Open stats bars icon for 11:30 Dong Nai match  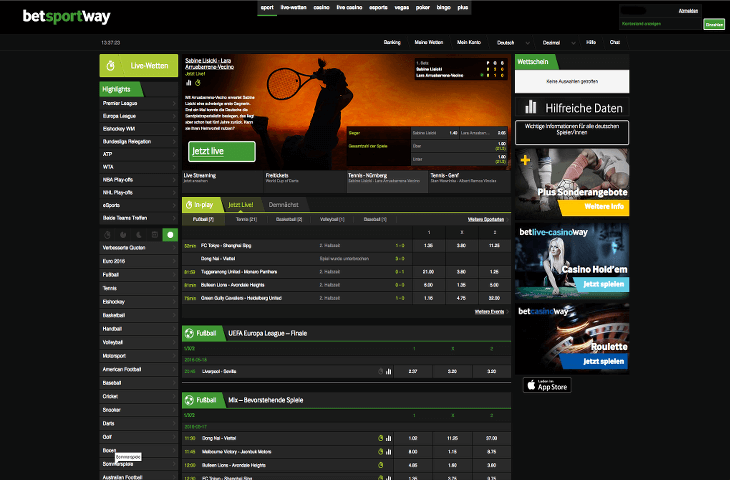coord(389,438)
